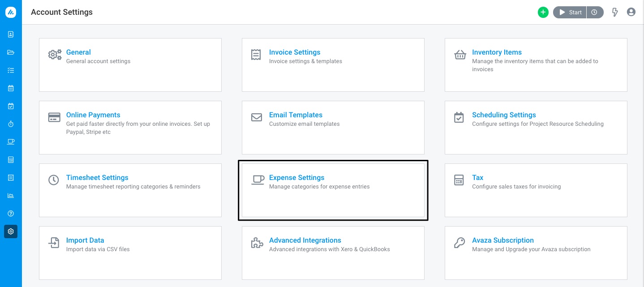Click the green plus quick-add button

pos(543,13)
